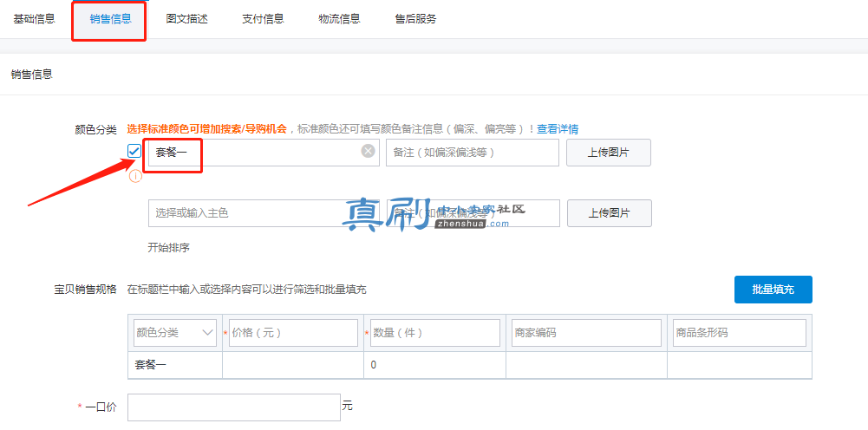
Task: Click the 批量填充 blue button
Action: [773, 290]
